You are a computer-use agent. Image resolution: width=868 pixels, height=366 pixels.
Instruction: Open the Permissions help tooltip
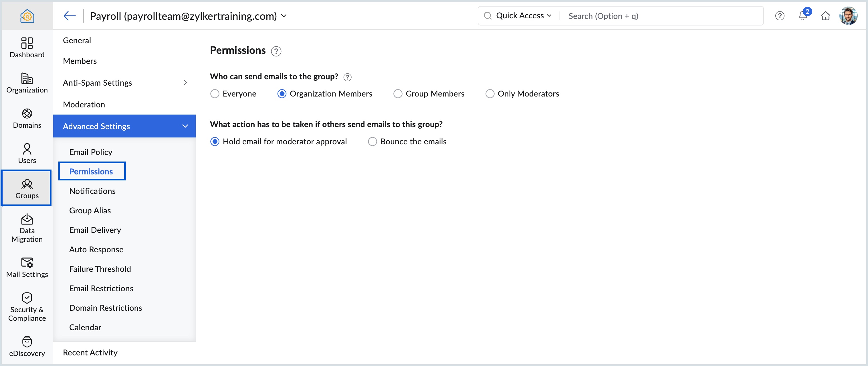276,51
